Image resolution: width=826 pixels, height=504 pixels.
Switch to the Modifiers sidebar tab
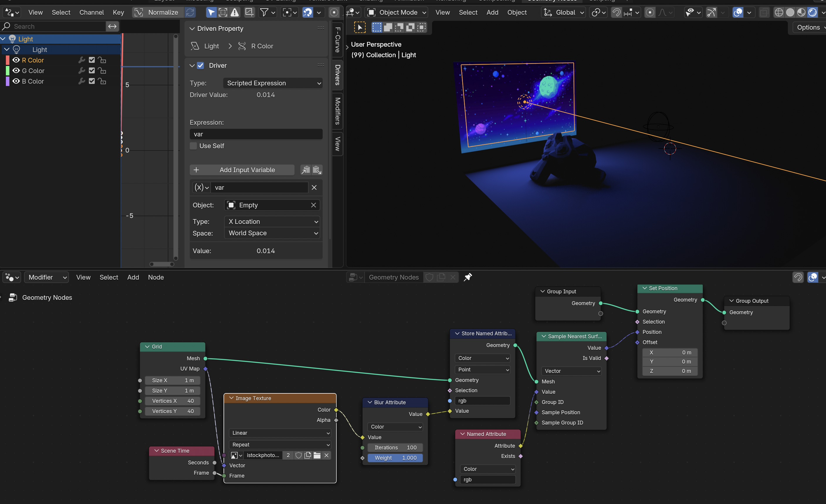click(x=338, y=111)
